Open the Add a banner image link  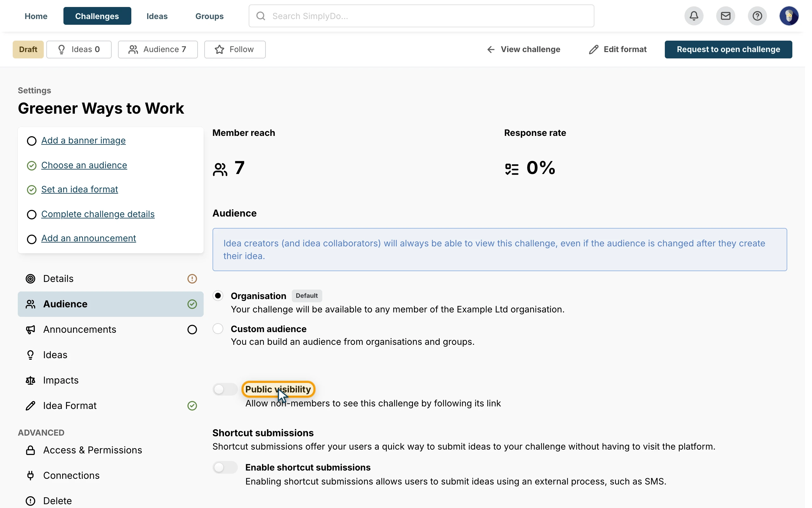point(83,140)
